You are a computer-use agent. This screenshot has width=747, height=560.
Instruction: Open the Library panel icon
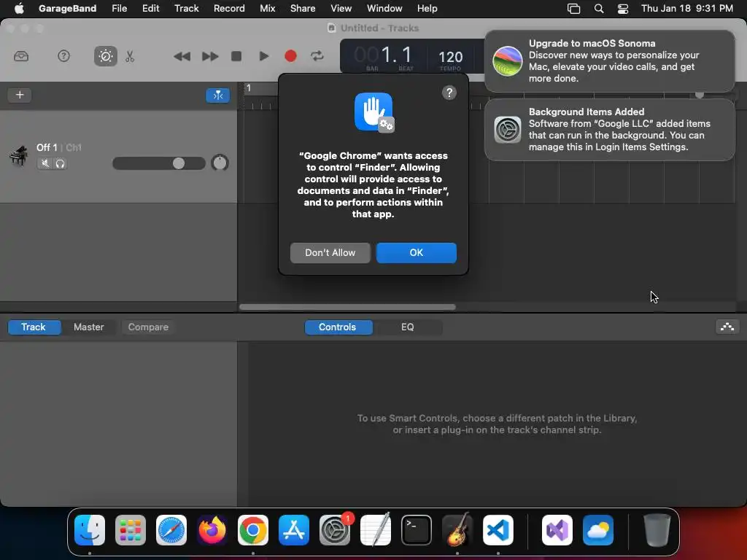[x=21, y=56]
